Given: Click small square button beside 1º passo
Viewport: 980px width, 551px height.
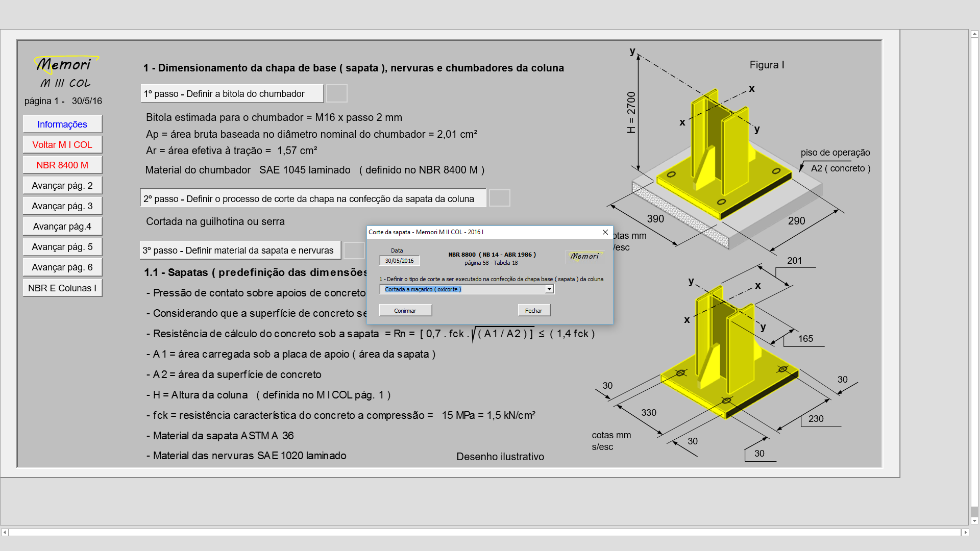Looking at the screenshot, I should pos(337,93).
